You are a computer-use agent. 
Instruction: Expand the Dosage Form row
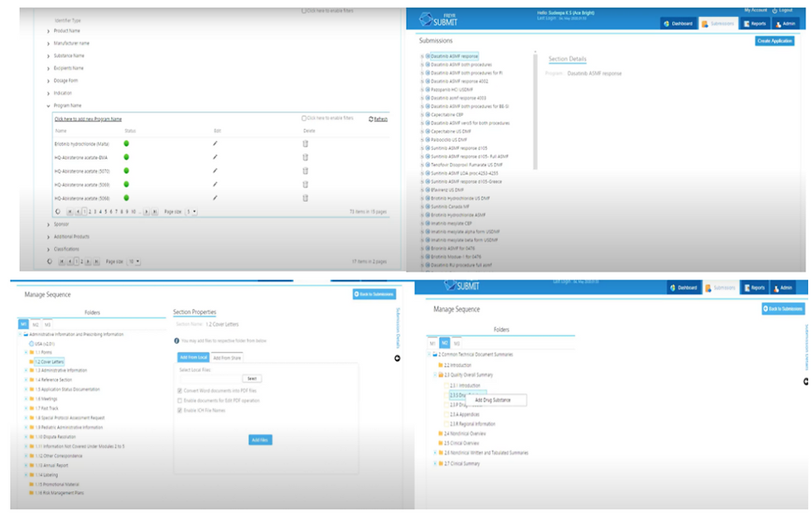48,81
